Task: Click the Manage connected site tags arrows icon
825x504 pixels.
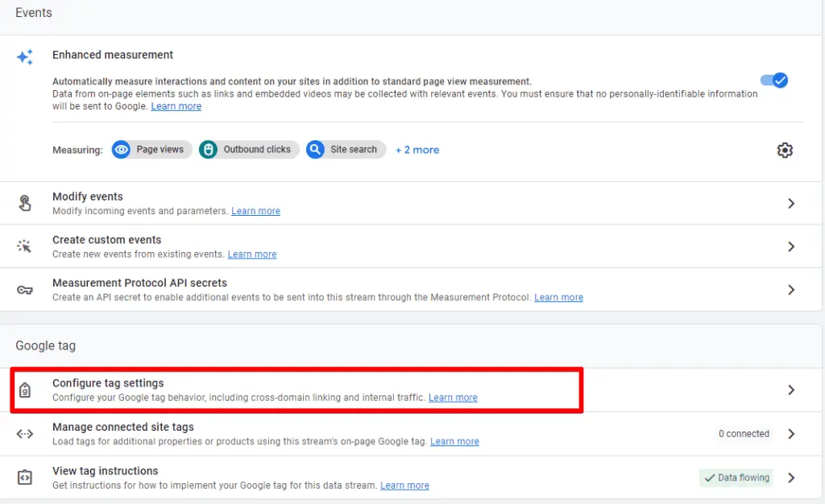Action: [25, 433]
